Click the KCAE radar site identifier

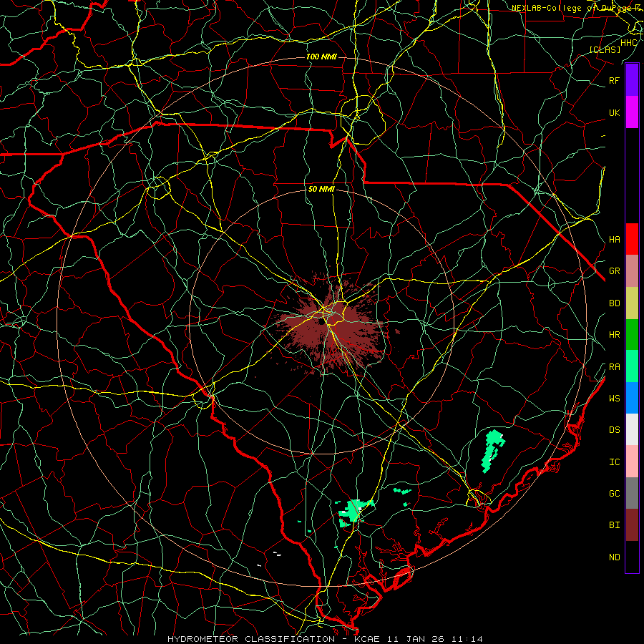(x=366, y=639)
